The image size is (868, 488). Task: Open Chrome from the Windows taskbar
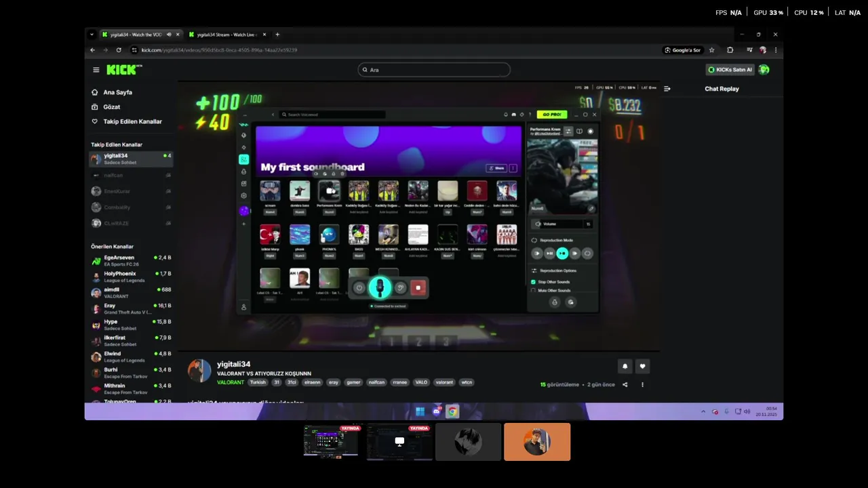coord(452,411)
